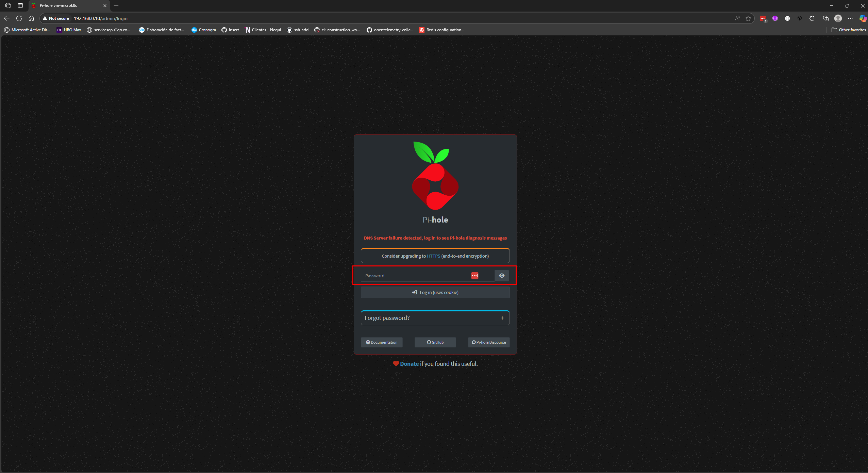This screenshot has height=473, width=868.
Task: Expand the Forgot password? section
Action: coord(435,318)
